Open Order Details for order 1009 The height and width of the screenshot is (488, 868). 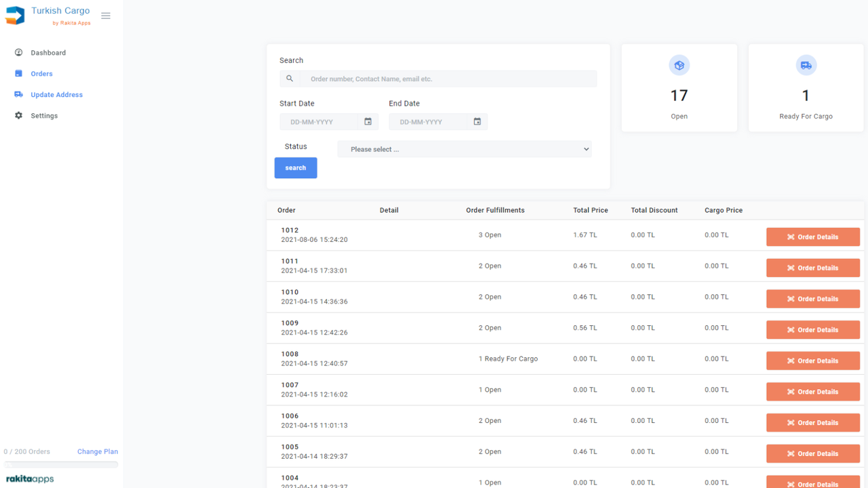(813, 329)
